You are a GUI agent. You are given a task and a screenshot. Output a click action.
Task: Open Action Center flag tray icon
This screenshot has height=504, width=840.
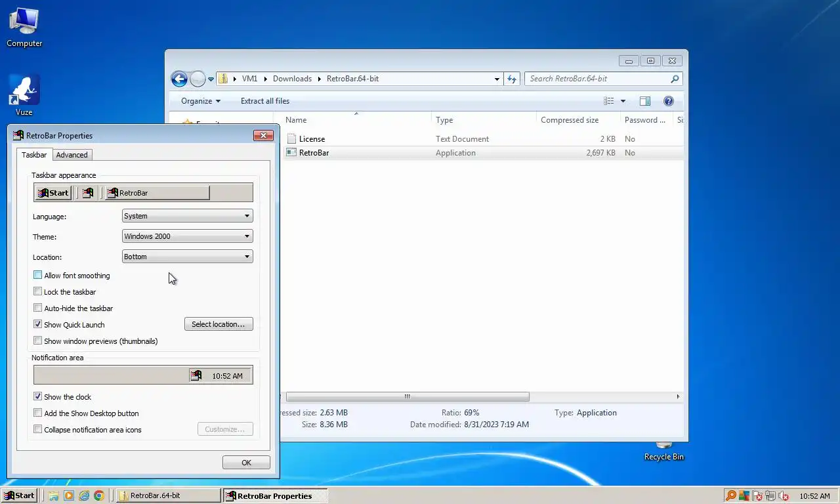[x=757, y=496]
